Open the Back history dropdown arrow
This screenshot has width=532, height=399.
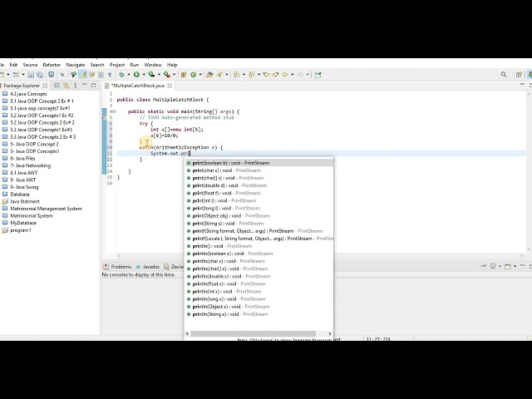[292, 75]
